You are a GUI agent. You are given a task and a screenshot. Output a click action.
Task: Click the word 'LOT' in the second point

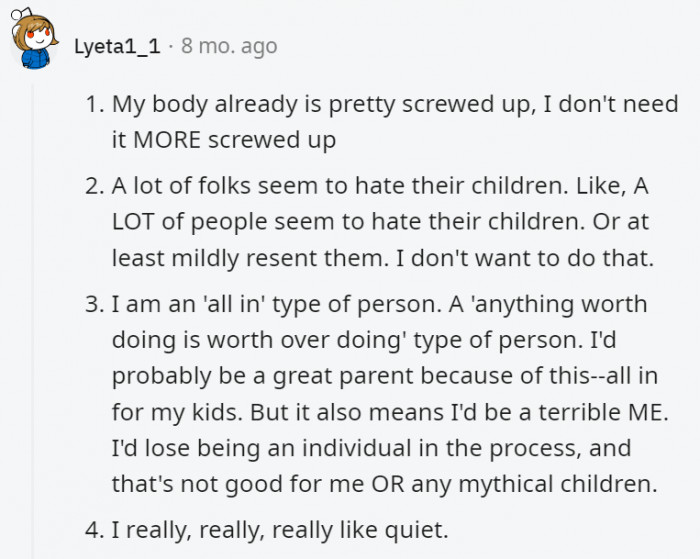click(133, 222)
